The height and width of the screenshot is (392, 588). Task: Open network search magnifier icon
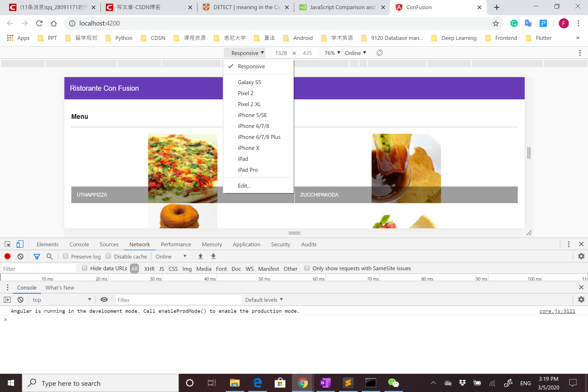click(x=49, y=256)
